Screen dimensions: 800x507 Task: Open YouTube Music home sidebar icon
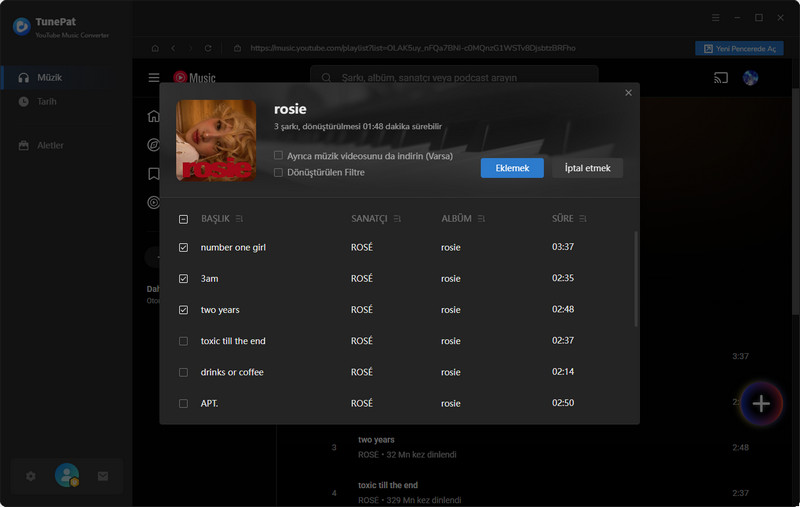(x=154, y=116)
